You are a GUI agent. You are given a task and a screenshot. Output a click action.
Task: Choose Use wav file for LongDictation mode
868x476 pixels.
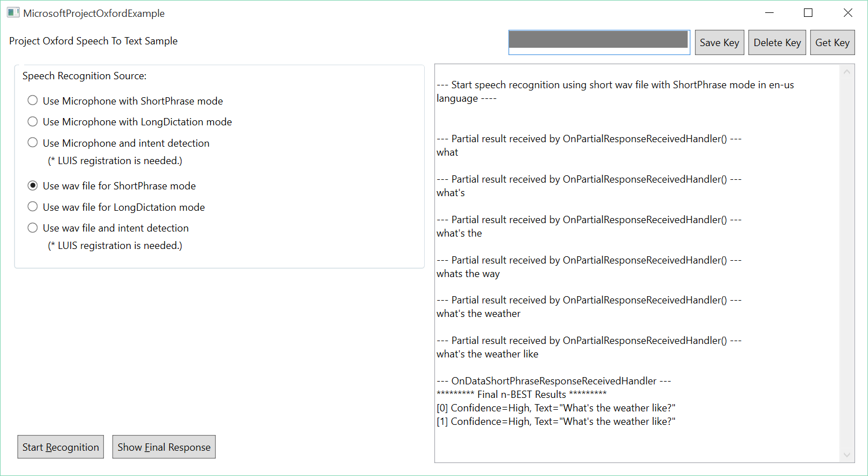[116, 207]
